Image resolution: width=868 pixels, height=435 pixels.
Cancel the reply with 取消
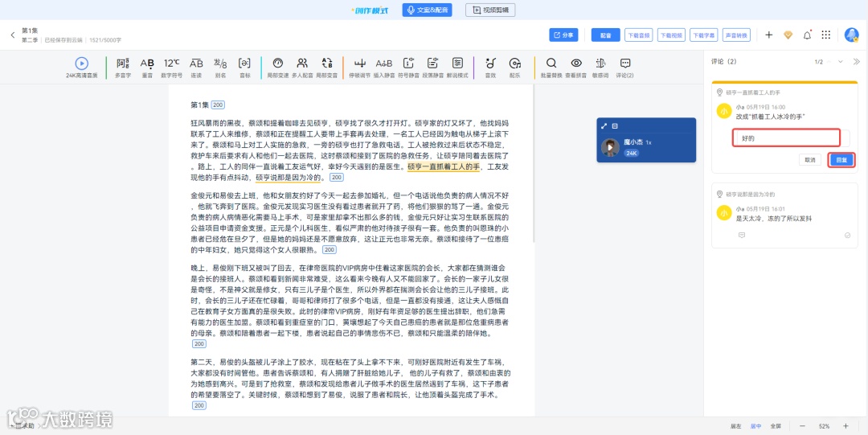click(810, 159)
